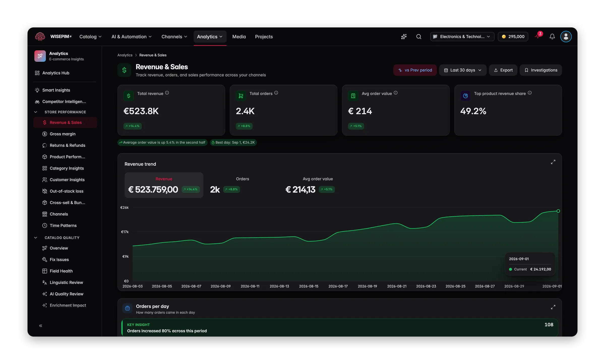
Task: Open the notifications bell
Action: pyautogui.click(x=552, y=37)
